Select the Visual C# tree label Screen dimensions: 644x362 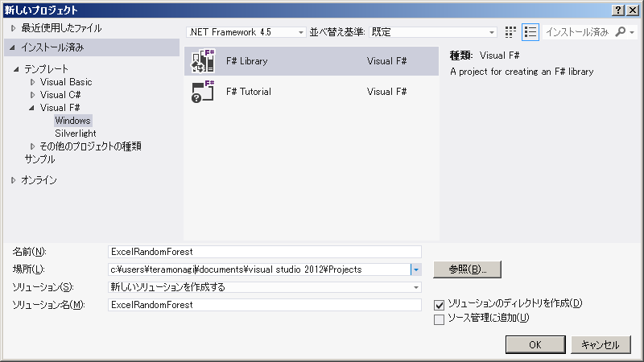click(x=60, y=95)
